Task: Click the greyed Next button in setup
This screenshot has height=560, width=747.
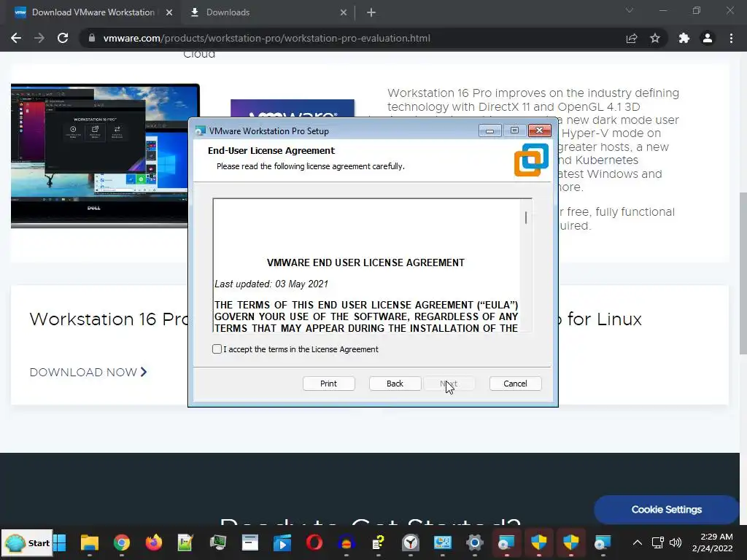Action: point(449,384)
